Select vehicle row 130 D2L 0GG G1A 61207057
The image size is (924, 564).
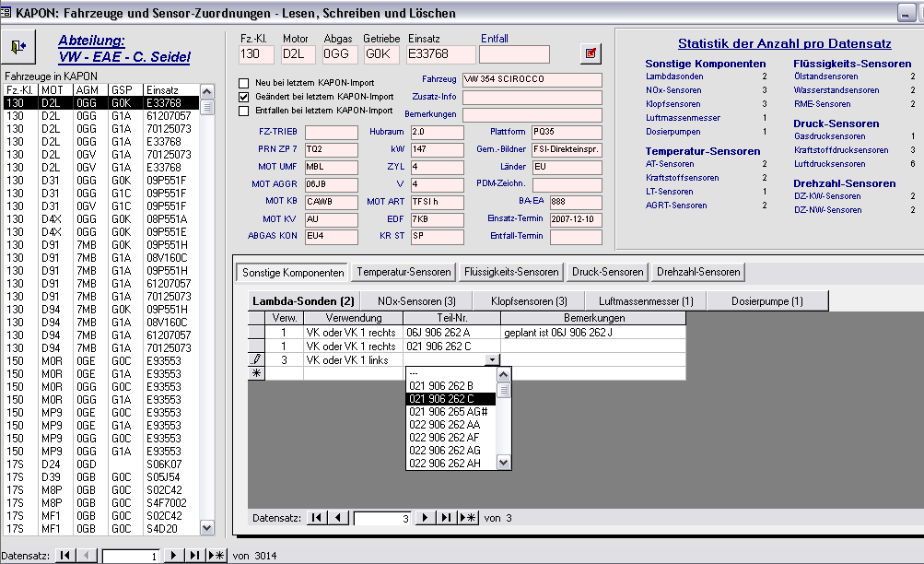click(100, 116)
